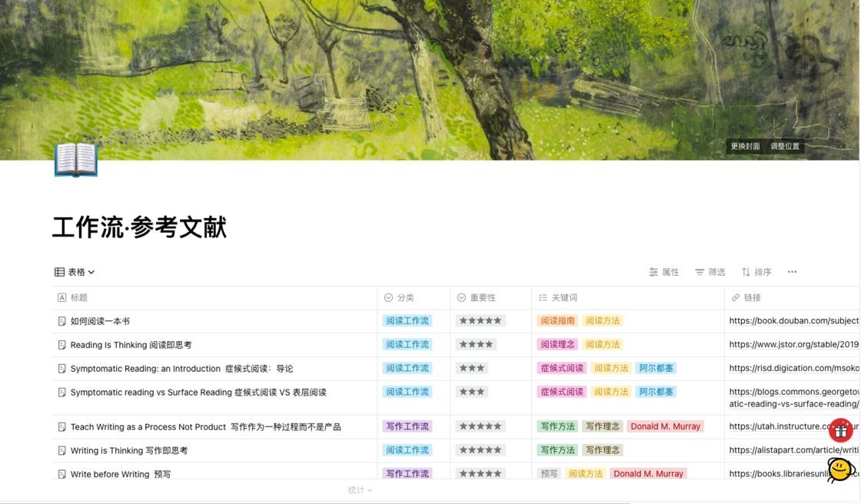Click title Reading Is Thinking 阅读即思考

[131, 345]
